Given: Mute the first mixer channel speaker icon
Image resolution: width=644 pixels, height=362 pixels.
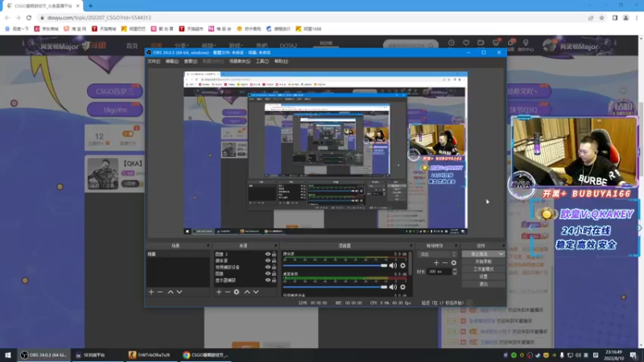Looking at the screenshot, I should (393, 265).
